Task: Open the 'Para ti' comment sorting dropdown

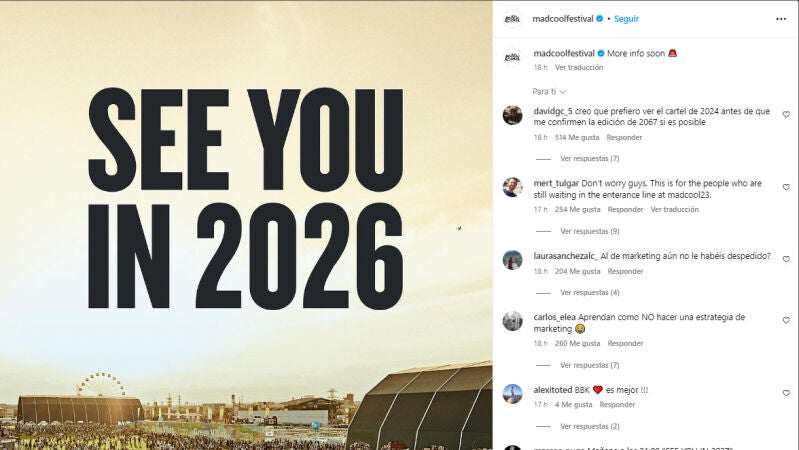Action: [550, 92]
